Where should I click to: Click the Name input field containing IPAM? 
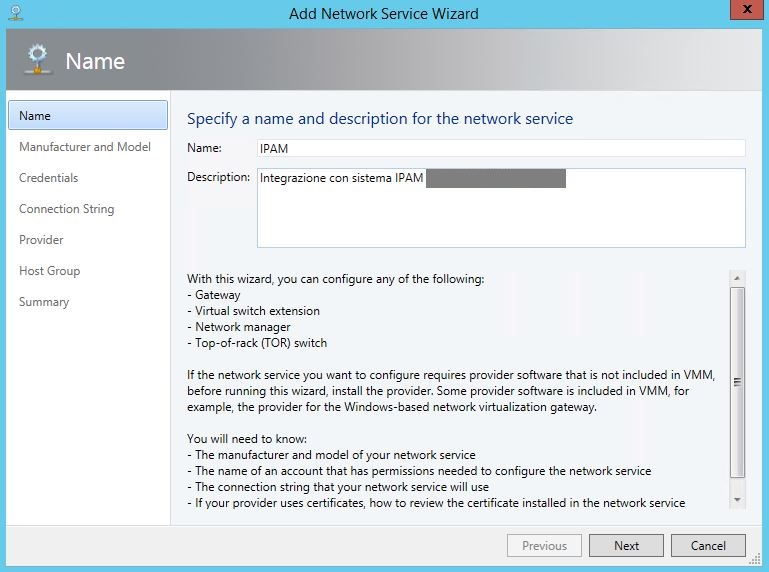[501, 148]
